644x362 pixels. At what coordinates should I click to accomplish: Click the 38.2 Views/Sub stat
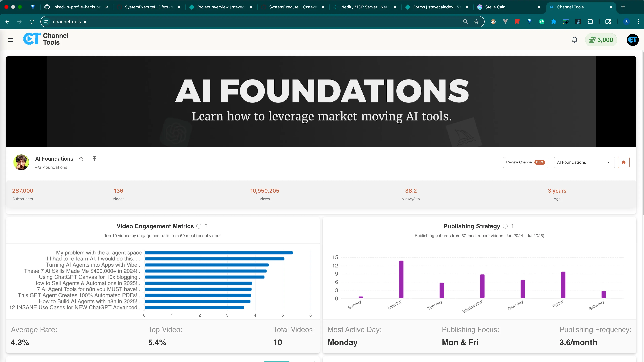click(411, 194)
